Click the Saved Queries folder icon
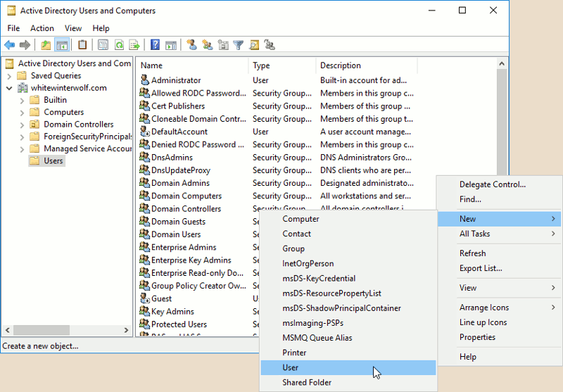This screenshot has width=563, height=392. [x=22, y=75]
